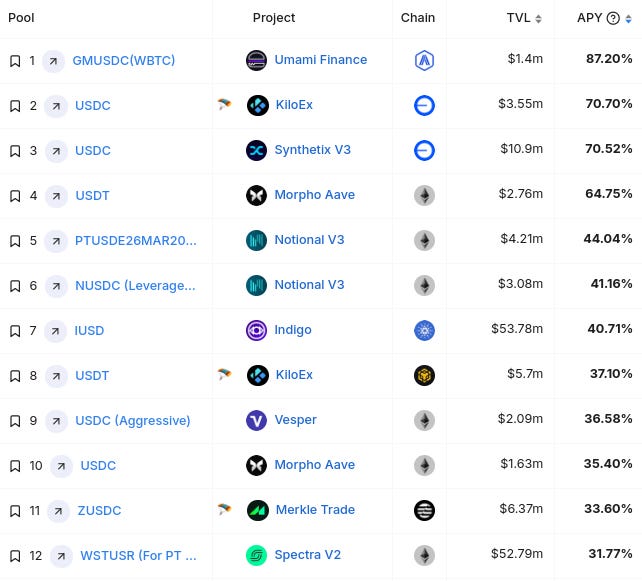
Task: Bookmark the IUSD pool row
Action: pos(15,331)
